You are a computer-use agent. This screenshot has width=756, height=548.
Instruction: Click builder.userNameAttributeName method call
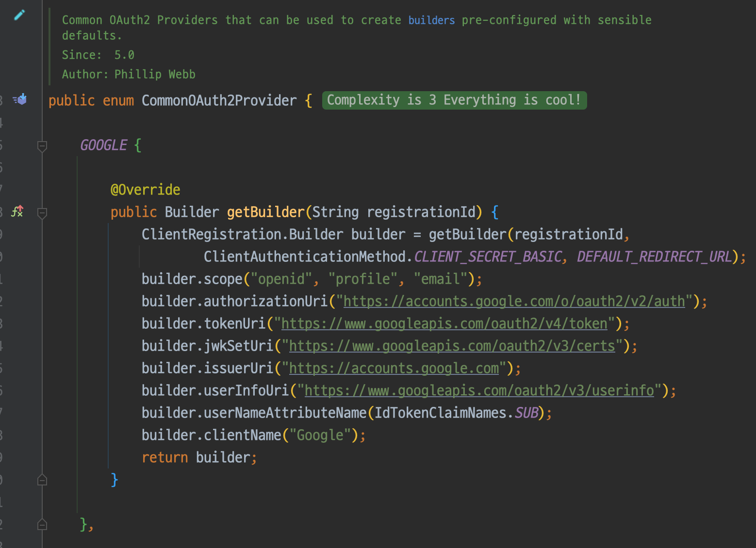pos(254,413)
